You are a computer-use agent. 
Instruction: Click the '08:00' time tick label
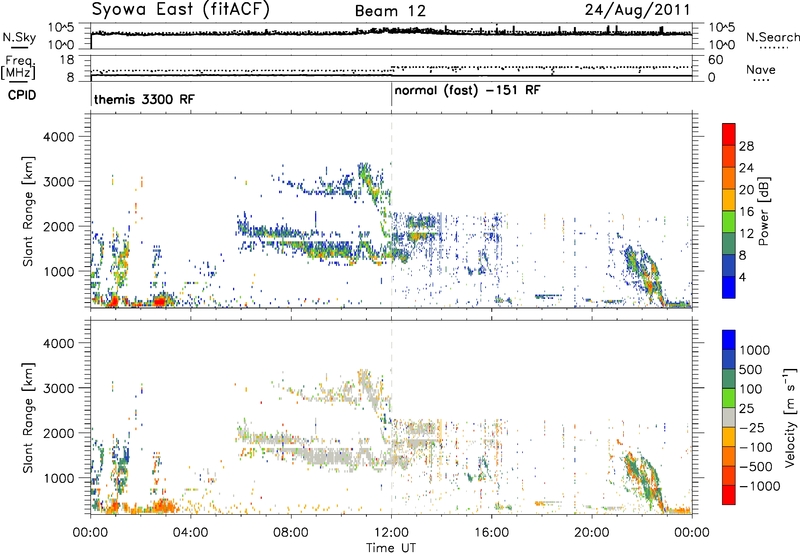point(291,532)
